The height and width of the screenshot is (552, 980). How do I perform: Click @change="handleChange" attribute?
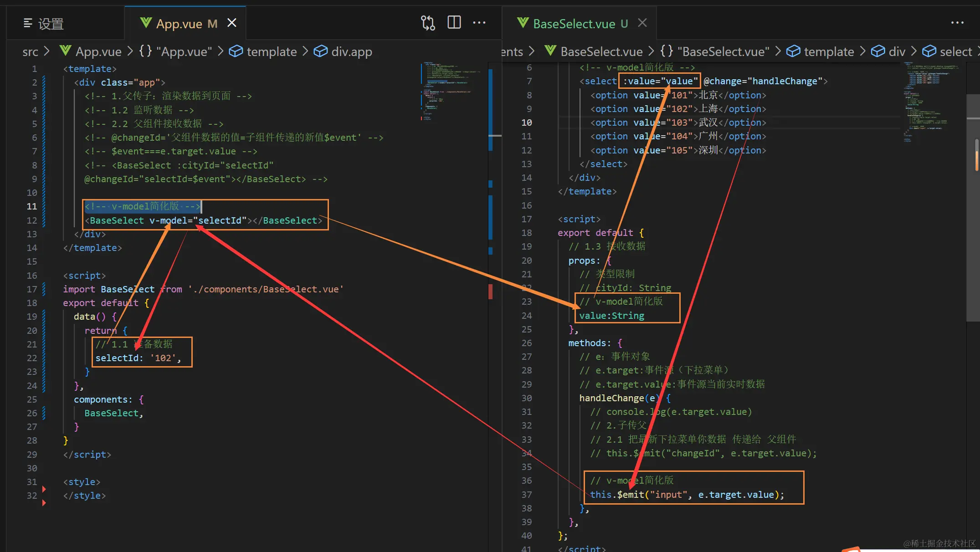(x=763, y=81)
